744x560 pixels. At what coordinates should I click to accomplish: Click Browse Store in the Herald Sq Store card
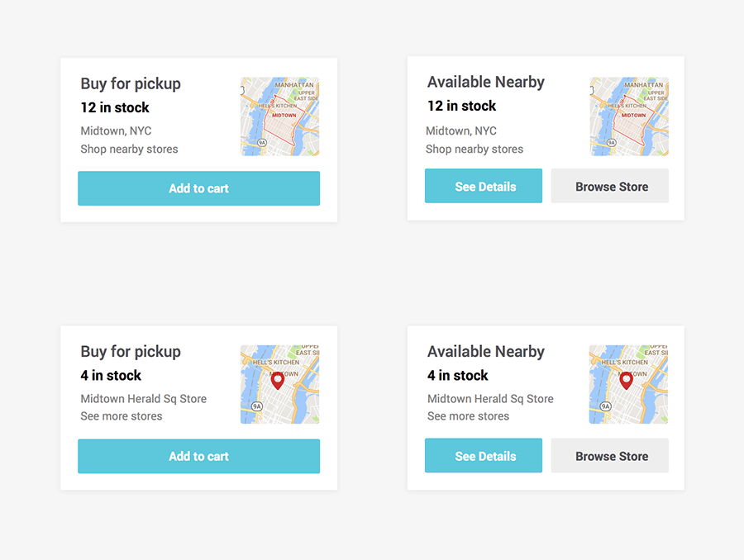coord(610,455)
